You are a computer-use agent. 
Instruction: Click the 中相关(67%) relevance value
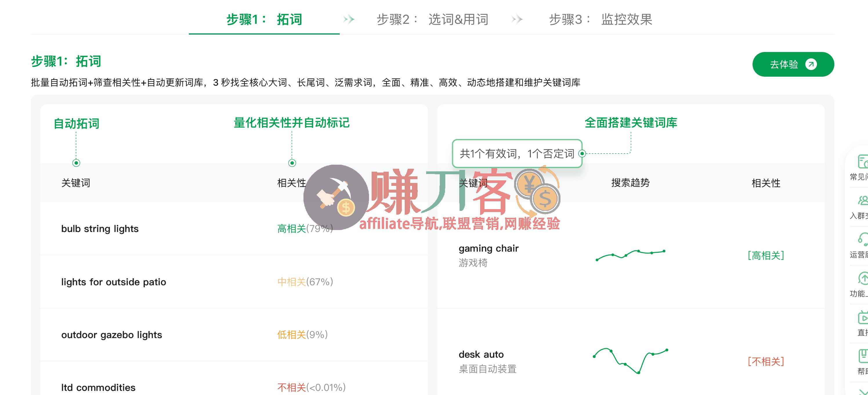(305, 282)
